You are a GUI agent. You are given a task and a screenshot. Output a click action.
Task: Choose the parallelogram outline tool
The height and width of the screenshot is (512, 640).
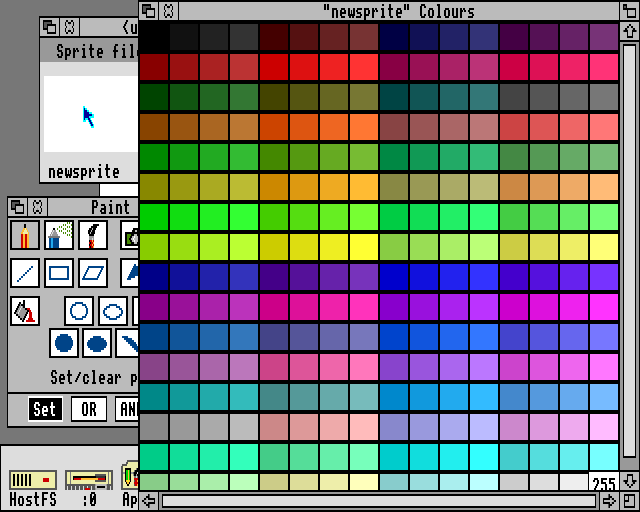tap(93, 273)
